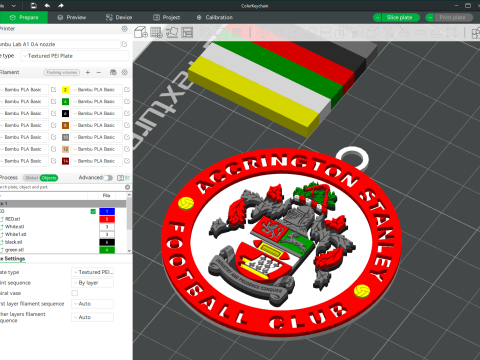Toggle the Advanced settings switch

pyautogui.click(x=108, y=178)
